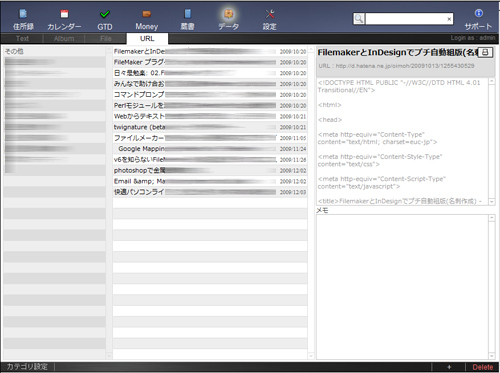
Task: Select the twignature (beta) list entry
Action: pos(210,127)
